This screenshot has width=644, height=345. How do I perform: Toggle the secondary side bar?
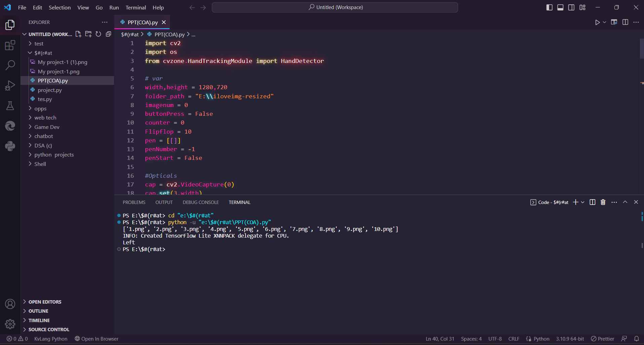571,7
